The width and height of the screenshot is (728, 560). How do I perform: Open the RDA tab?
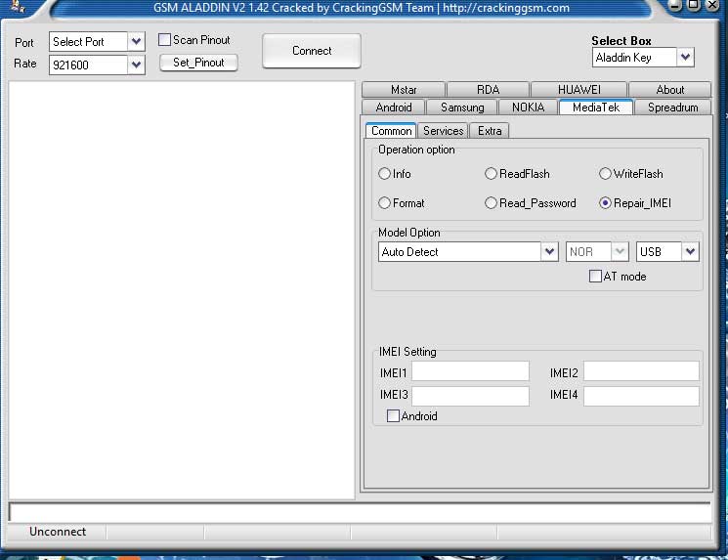(488, 90)
